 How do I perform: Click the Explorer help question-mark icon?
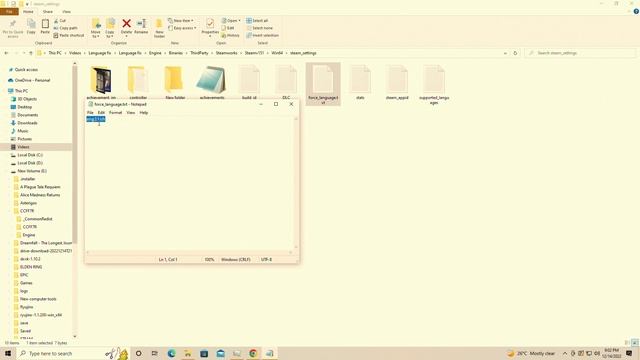[x=636, y=11]
